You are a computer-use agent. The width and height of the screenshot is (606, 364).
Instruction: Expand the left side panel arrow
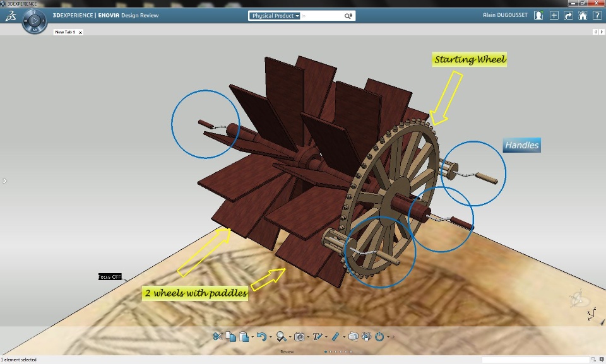coord(4,180)
